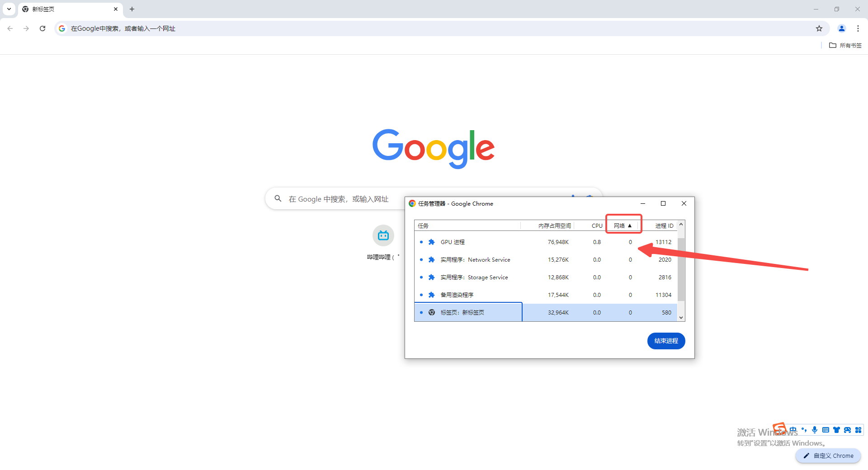
Task: Sort Task Manager by 任务 column
Action: [467, 226]
